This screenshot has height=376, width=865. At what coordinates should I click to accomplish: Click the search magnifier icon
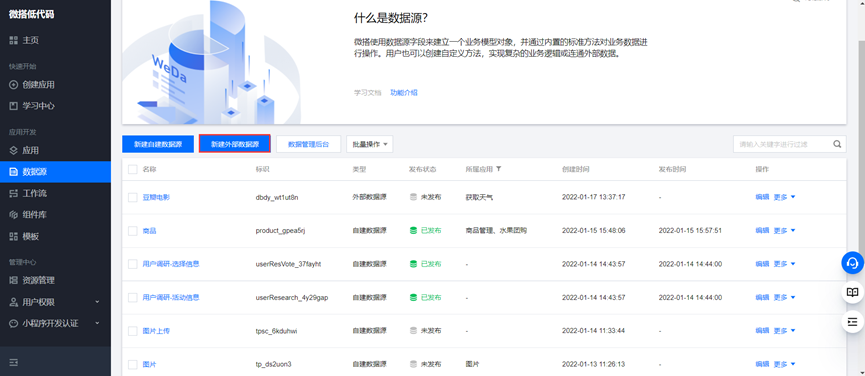click(837, 144)
